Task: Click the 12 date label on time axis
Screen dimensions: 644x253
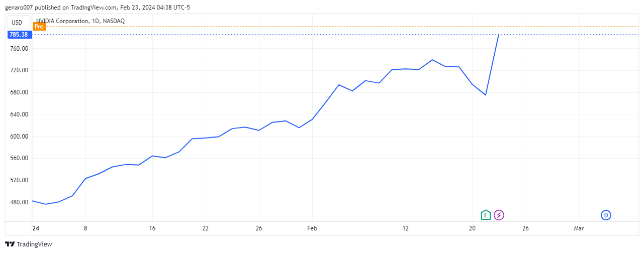Action: (405, 228)
